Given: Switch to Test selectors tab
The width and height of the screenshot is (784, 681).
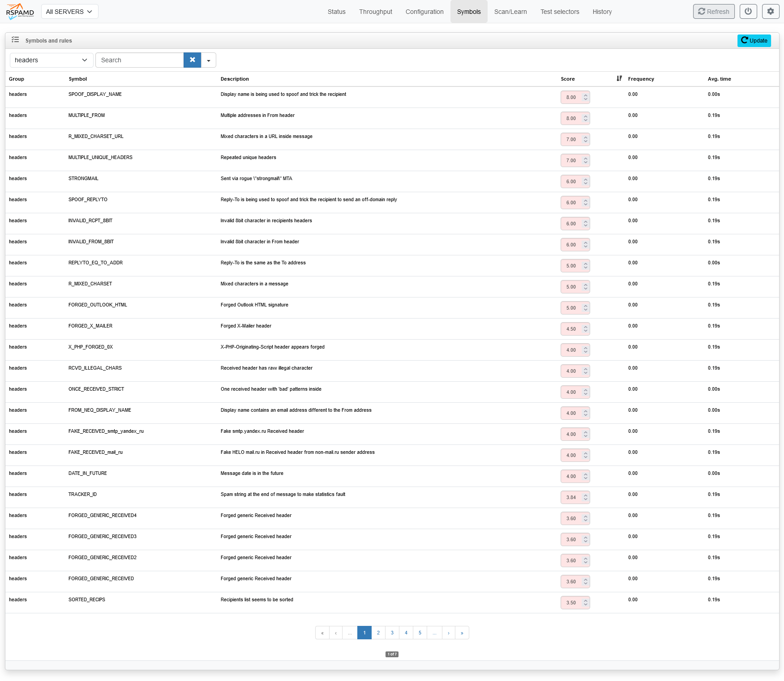Looking at the screenshot, I should pos(560,12).
